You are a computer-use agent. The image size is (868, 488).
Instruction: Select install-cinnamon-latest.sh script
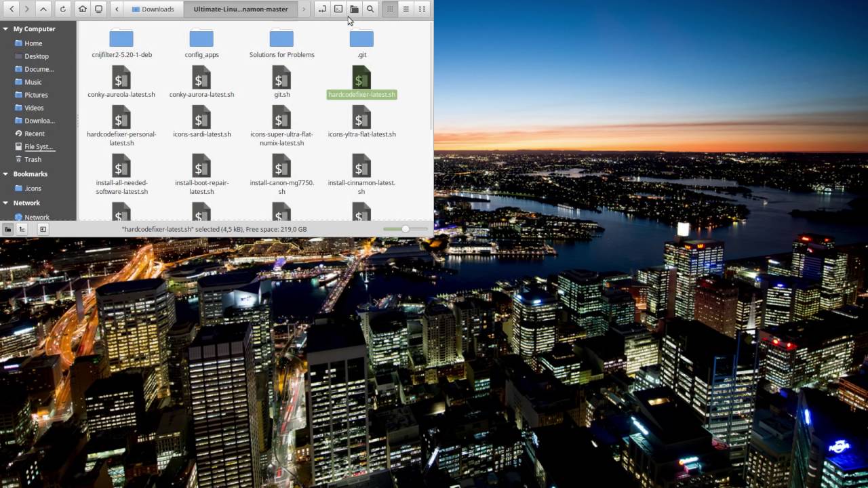tap(361, 175)
